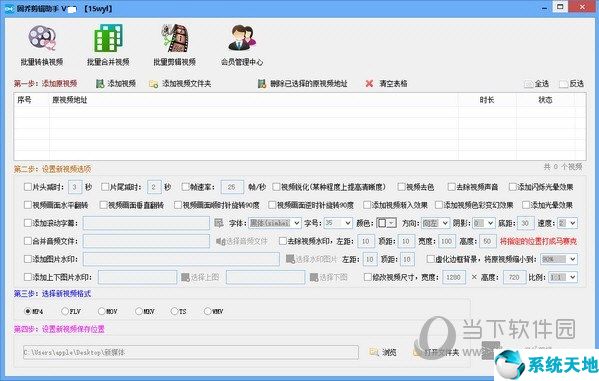This screenshot has height=381, width=599.
Task: Enable 添加闪烁光晕效果 checkbox
Action: [513, 187]
